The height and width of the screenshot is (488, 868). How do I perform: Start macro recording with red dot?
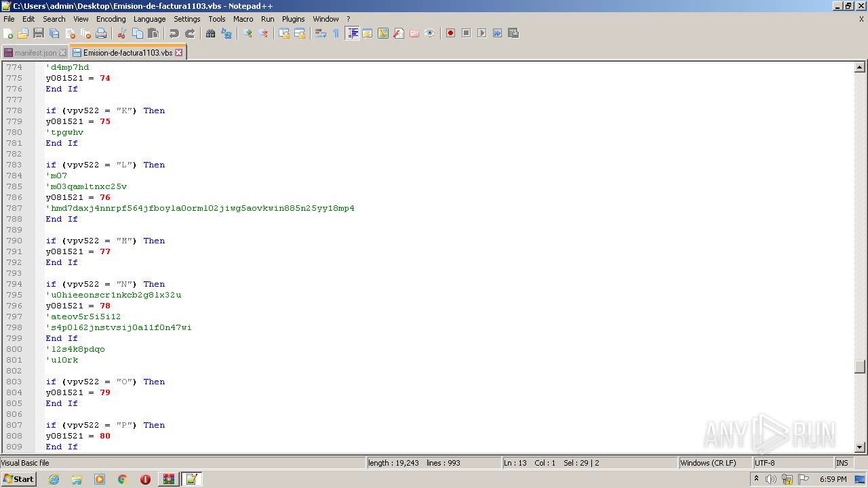450,33
